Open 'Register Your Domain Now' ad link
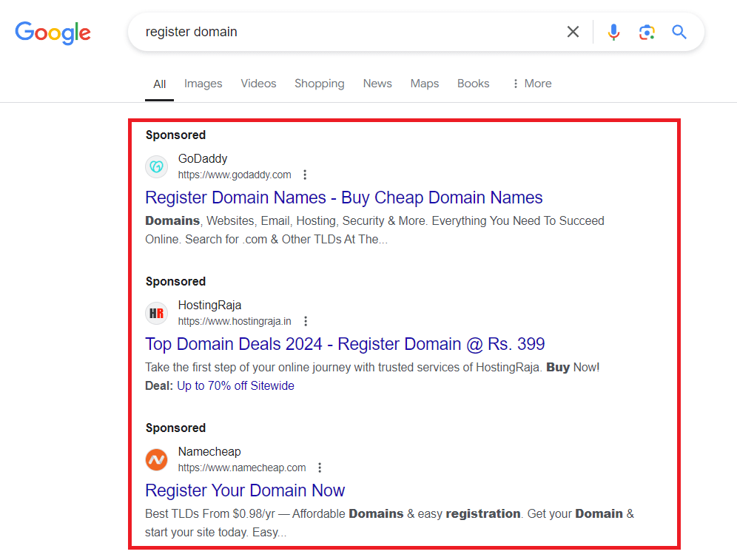 click(245, 491)
